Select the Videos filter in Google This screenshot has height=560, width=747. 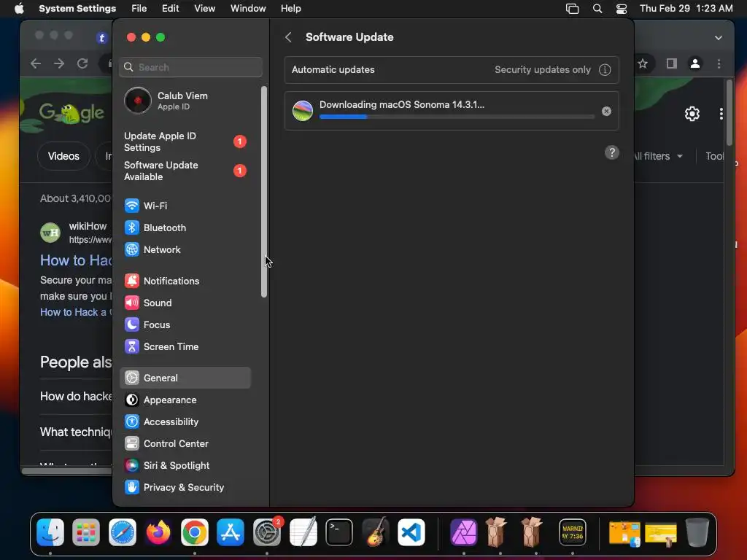point(64,156)
